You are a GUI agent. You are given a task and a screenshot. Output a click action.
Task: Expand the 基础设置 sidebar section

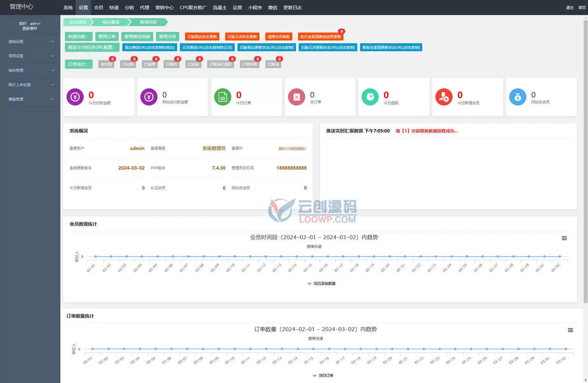pyautogui.click(x=30, y=42)
